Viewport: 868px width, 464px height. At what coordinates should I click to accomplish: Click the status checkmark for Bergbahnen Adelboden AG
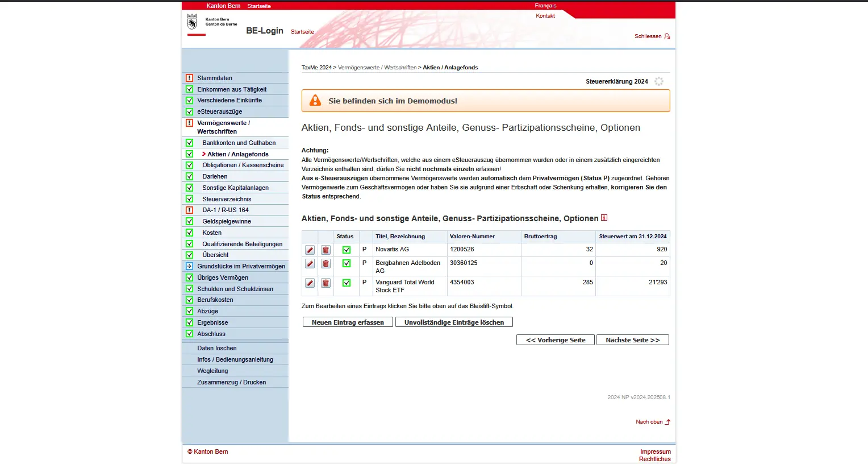[347, 264]
